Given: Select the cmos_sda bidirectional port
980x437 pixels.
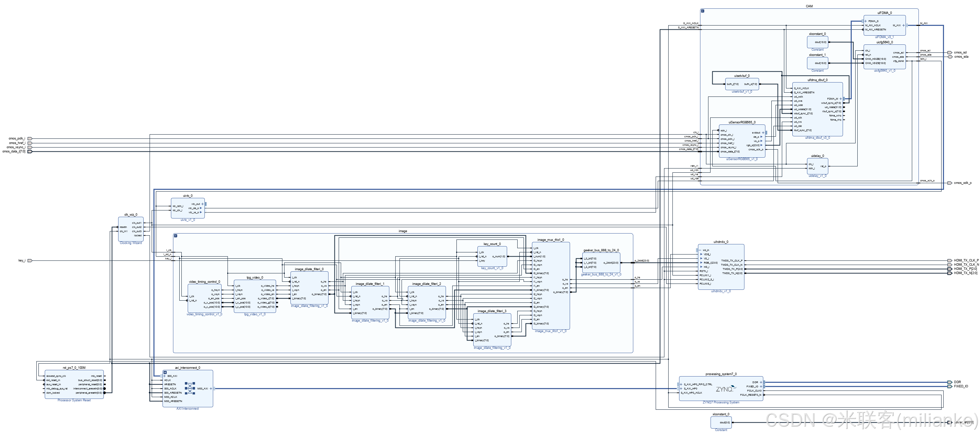Looking at the screenshot, I should 950,57.
